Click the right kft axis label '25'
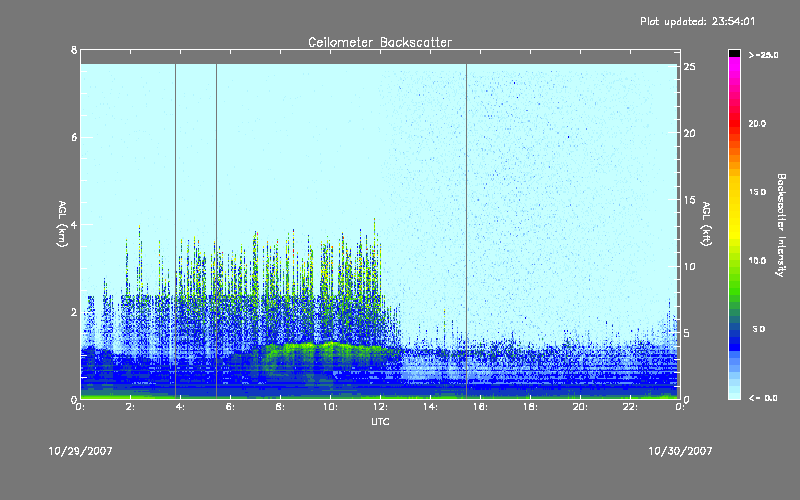 tap(690, 67)
